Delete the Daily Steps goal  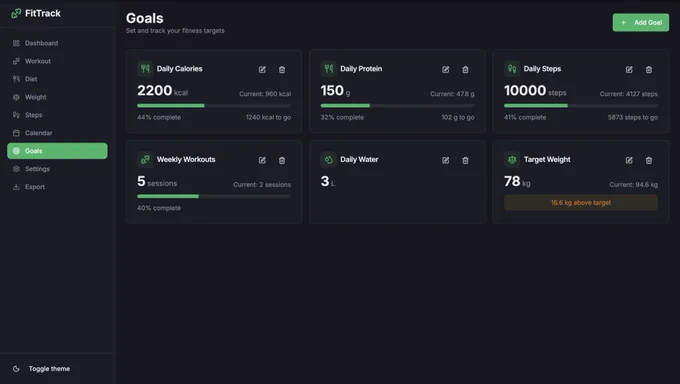click(649, 69)
